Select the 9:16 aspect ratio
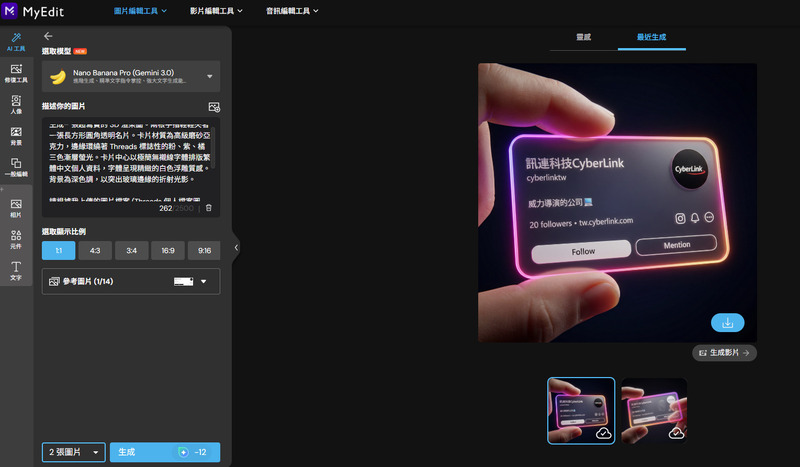Screen dimensions: 800x467 (205, 251)
